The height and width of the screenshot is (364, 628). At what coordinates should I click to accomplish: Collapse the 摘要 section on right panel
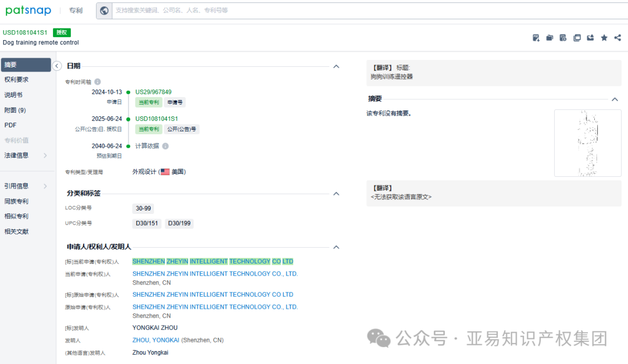615,99
